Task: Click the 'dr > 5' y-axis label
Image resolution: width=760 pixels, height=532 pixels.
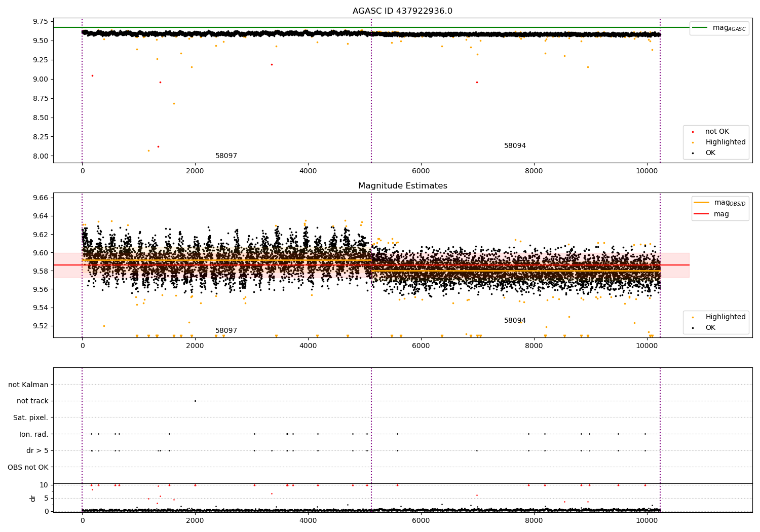Action: pos(37,450)
